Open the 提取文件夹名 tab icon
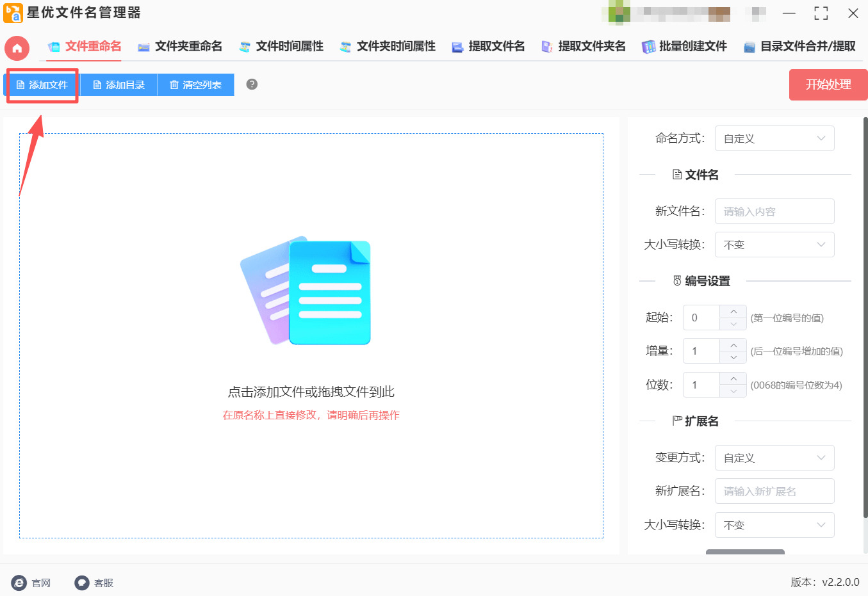 click(x=547, y=47)
